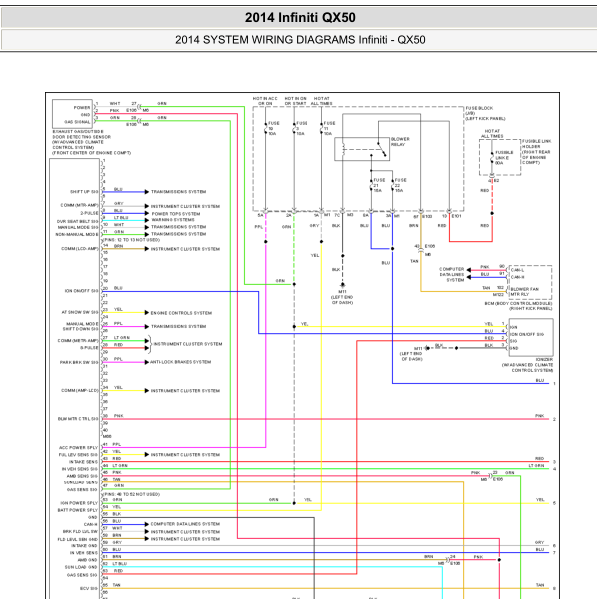Select the 'FLD LEVL SEN GND' label
Screen dimensions: 597x599
[x=78, y=539]
